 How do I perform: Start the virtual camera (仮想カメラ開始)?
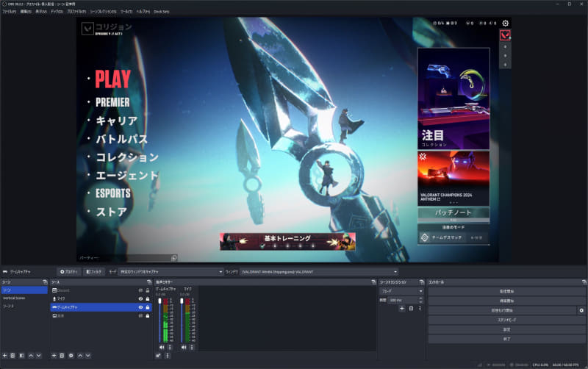tap(502, 310)
